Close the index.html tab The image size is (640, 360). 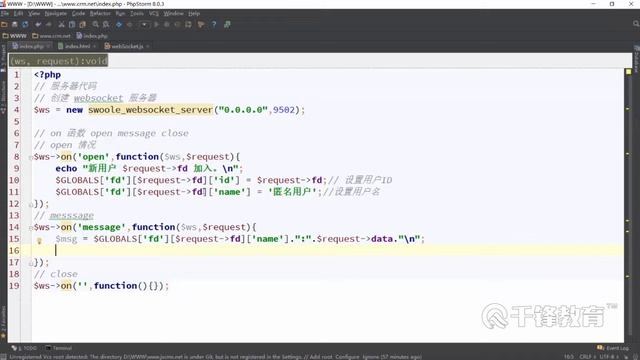tap(95, 47)
